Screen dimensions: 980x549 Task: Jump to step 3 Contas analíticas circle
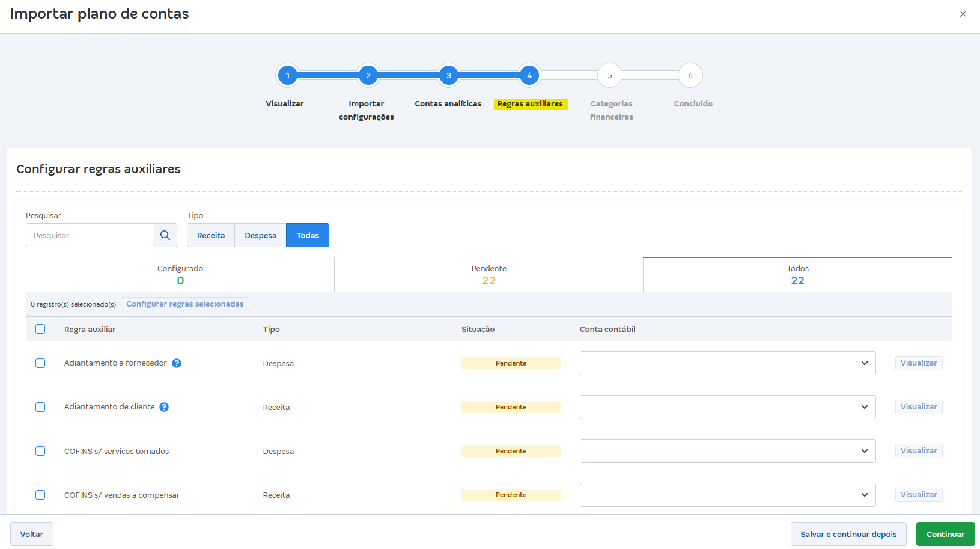(449, 76)
